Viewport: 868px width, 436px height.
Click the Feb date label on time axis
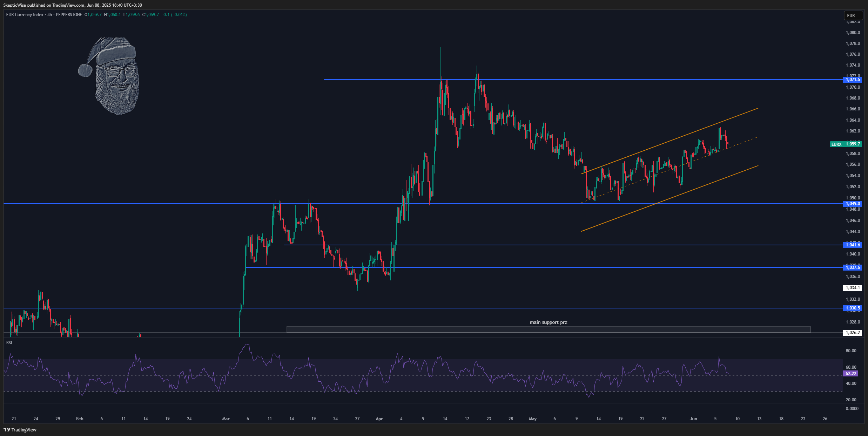pos(80,418)
